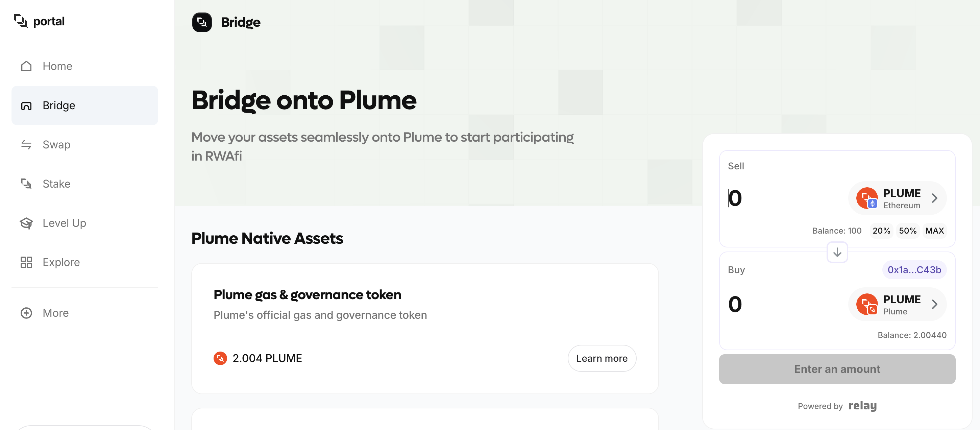Select the 20% balance shortcut
This screenshot has height=430, width=980.
881,231
